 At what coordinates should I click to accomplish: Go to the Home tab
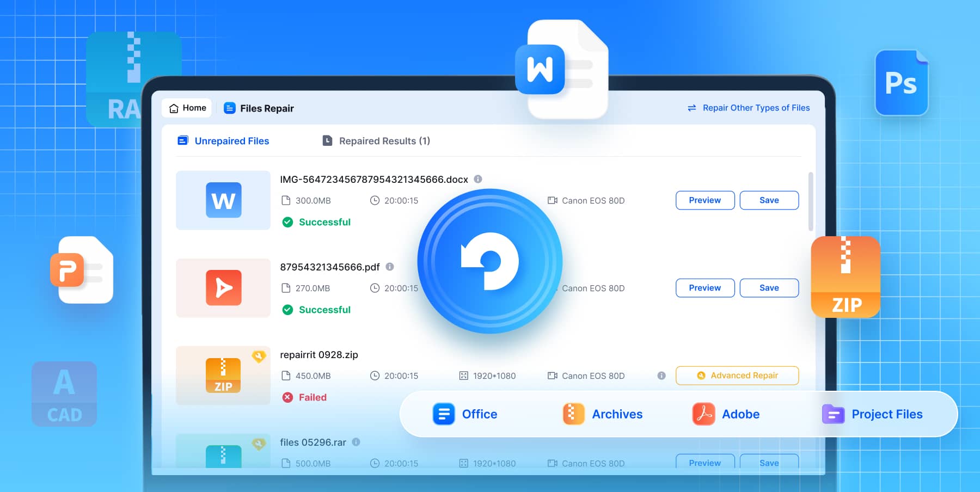[x=187, y=108]
